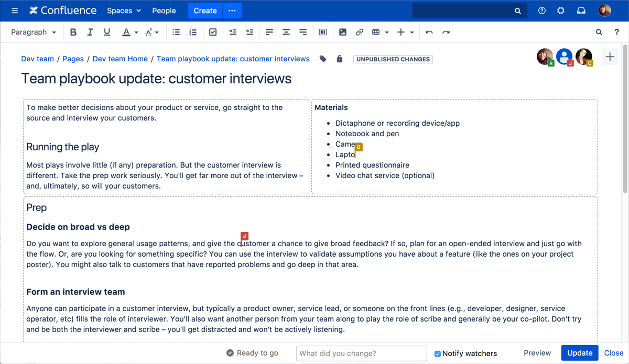This screenshot has width=629, height=364.
Task: Align text left
Action: click(x=269, y=32)
